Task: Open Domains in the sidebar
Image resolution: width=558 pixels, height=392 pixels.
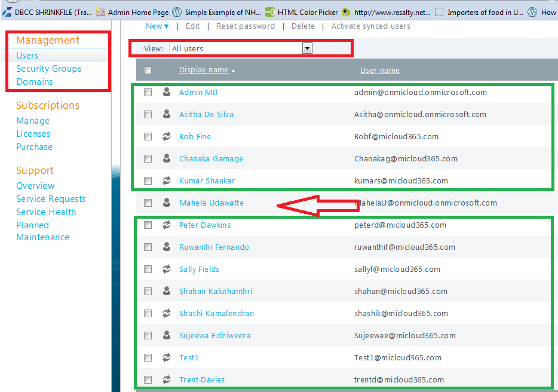Action: [x=35, y=82]
